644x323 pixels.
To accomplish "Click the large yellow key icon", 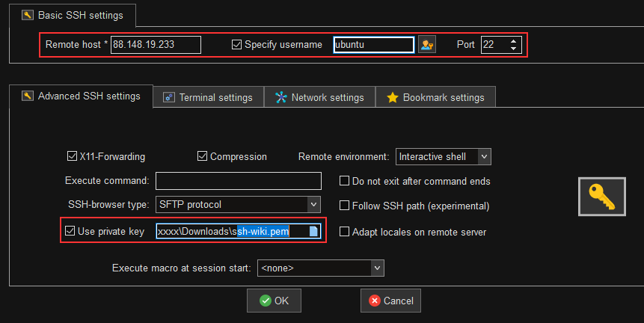I will click(602, 197).
